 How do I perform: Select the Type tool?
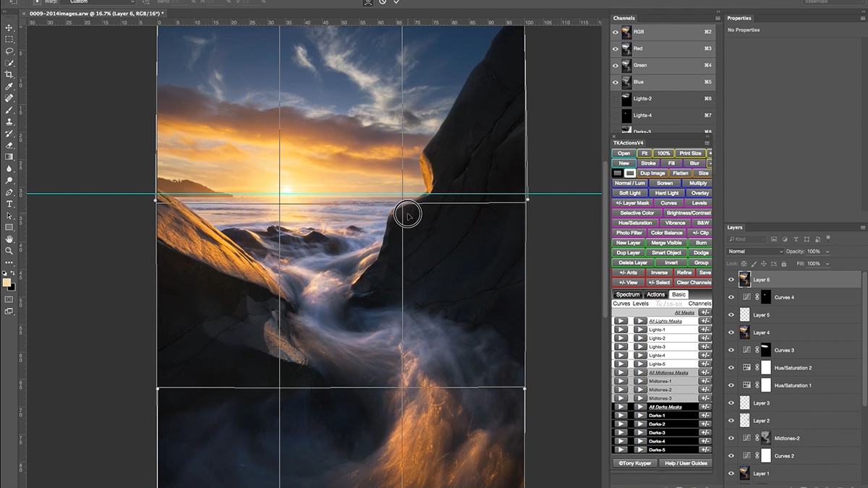(x=9, y=204)
